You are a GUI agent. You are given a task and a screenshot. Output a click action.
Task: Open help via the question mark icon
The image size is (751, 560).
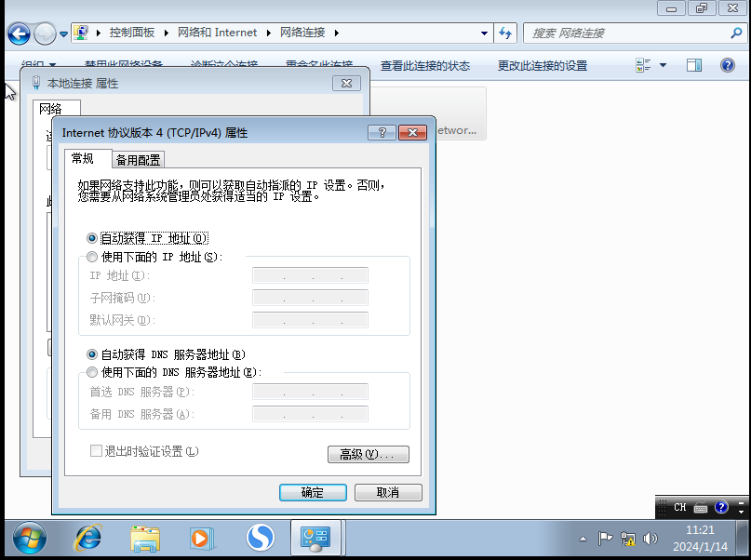[x=727, y=65]
